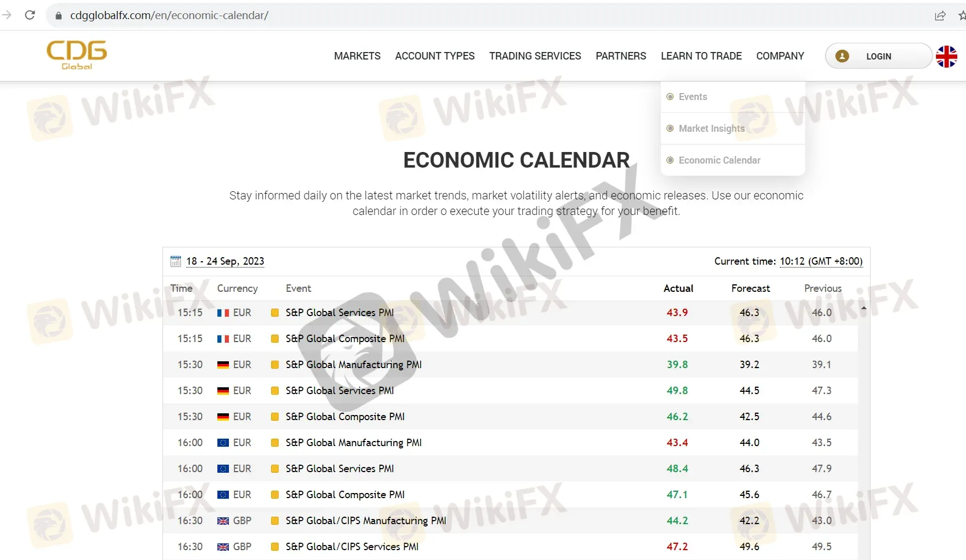Viewport: 966px width, 560px height.
Task: Click the browser address bar URL
Action: click(x=169, y=16)
